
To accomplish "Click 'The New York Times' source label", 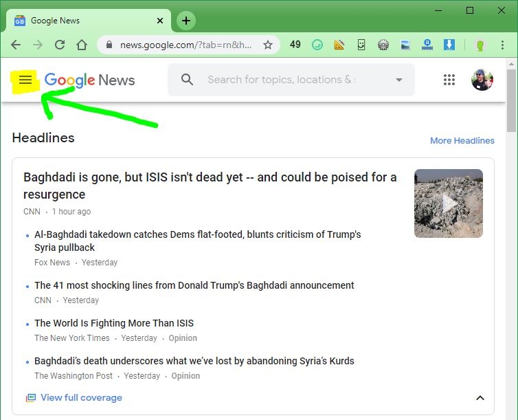I will pos(71,338).
